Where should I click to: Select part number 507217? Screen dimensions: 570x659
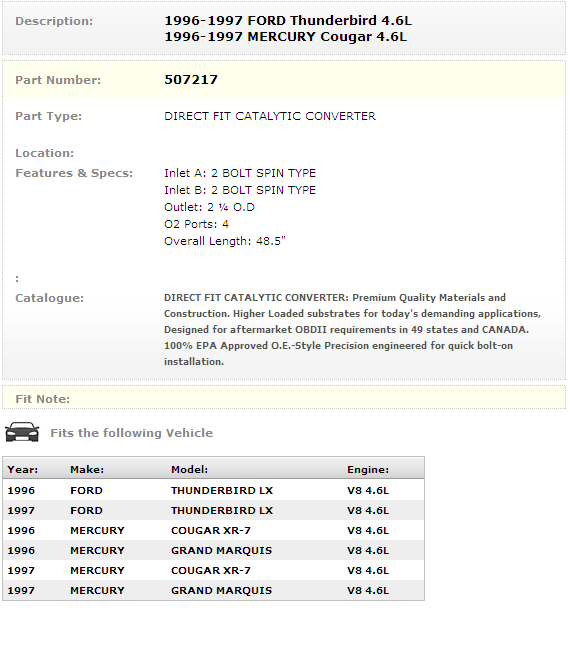tap(191, 80)
